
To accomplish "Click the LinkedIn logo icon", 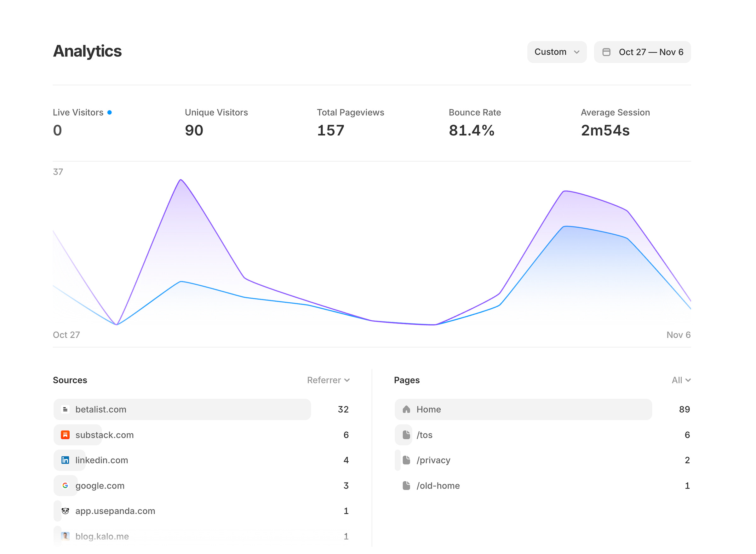I will point(65,460).
